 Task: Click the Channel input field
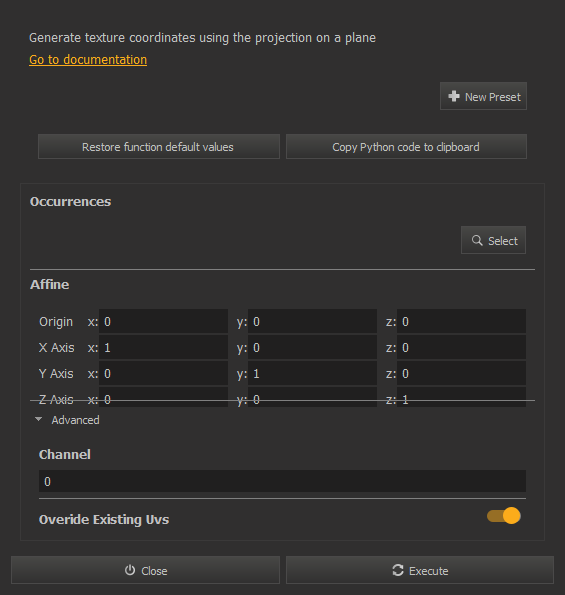click(x=282, y=481)
